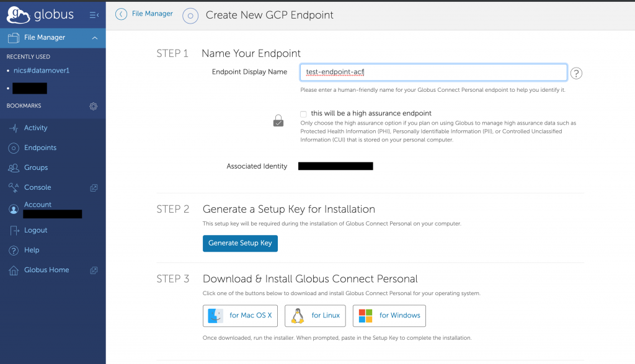Select the Account menu item

click(38, 205)
